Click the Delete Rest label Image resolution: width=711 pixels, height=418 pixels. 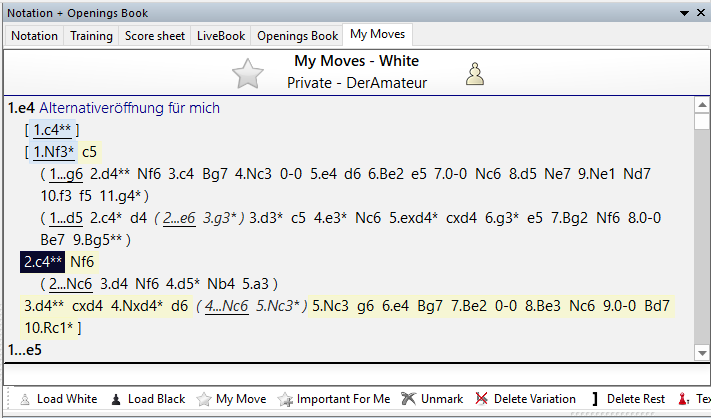(x=636, y=399)
